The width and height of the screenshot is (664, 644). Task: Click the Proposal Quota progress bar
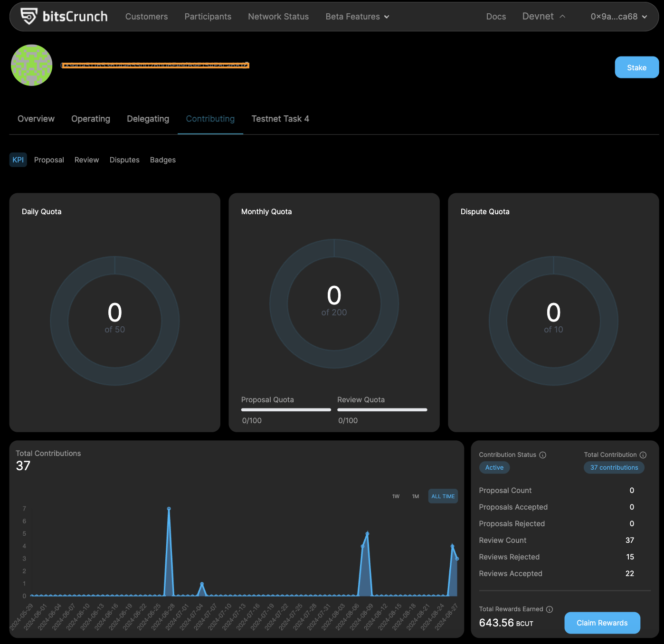tap(286, 410)
